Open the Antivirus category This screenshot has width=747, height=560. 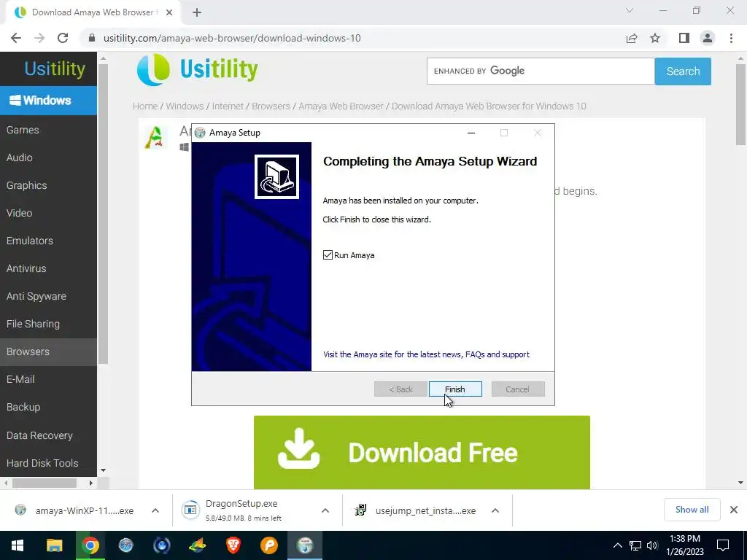[x=26, y=268]
